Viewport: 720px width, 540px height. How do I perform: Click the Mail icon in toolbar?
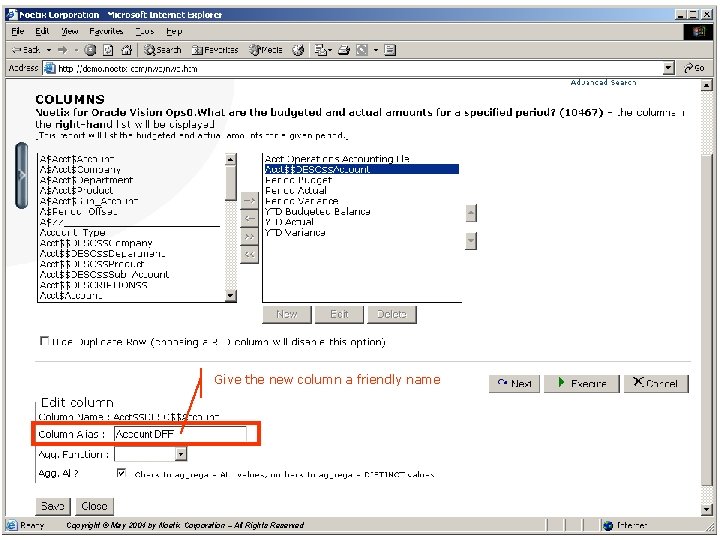[323, 50]
